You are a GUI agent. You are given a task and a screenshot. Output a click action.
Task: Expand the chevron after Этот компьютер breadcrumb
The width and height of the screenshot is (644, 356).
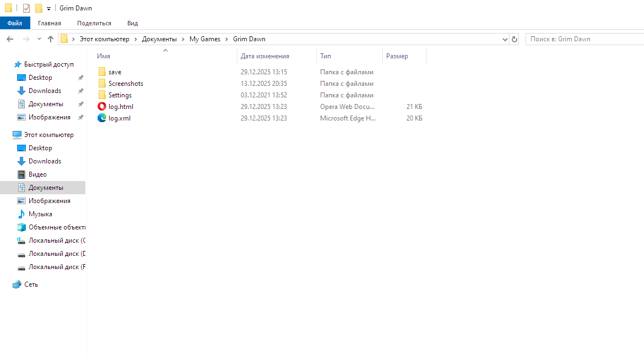click(x=136, y=39)
